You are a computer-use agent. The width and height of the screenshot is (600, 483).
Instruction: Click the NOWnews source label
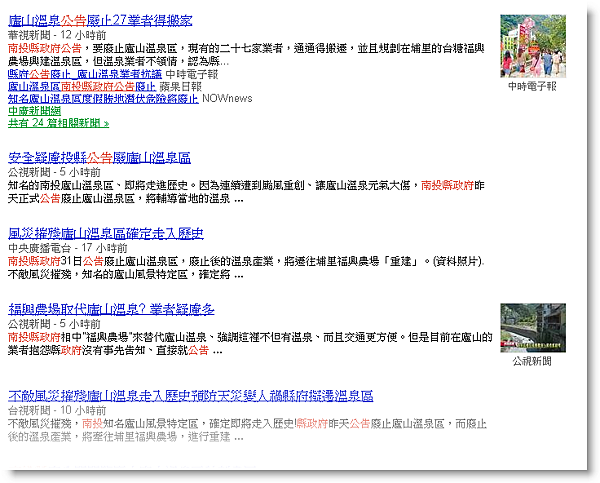click(227, 98)
